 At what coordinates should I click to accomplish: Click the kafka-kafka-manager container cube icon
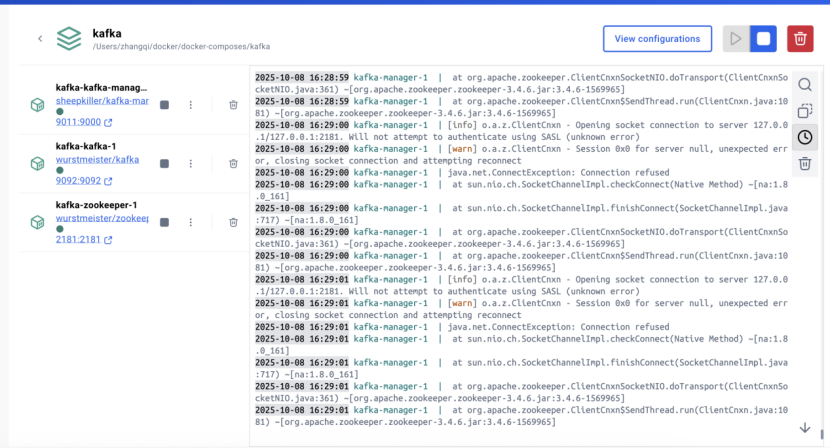[x=38, y=105]
